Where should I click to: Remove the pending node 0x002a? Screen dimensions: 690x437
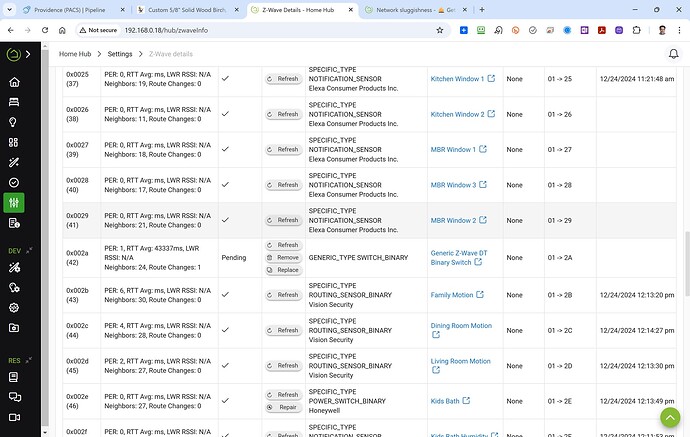[283, 257]
